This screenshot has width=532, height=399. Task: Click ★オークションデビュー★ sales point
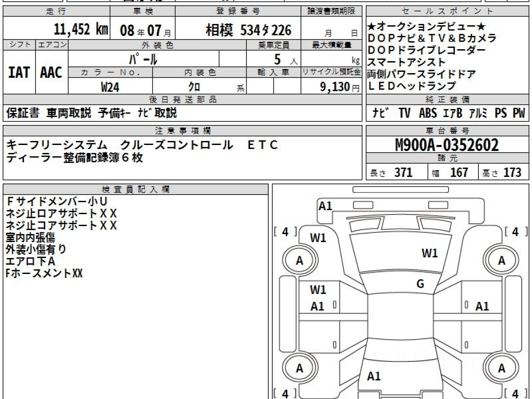pyautogui.click(x=427, y=27)
